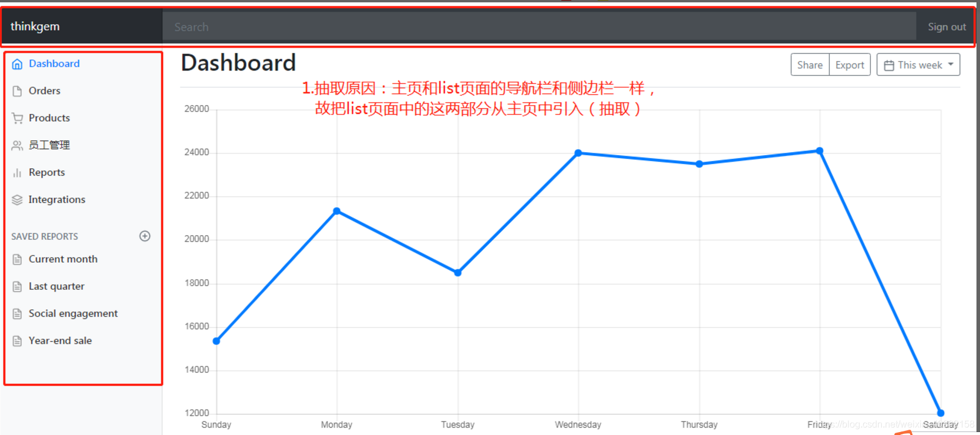Click the Sunday data point on chart
980x435 pixels.
(216, 341)
